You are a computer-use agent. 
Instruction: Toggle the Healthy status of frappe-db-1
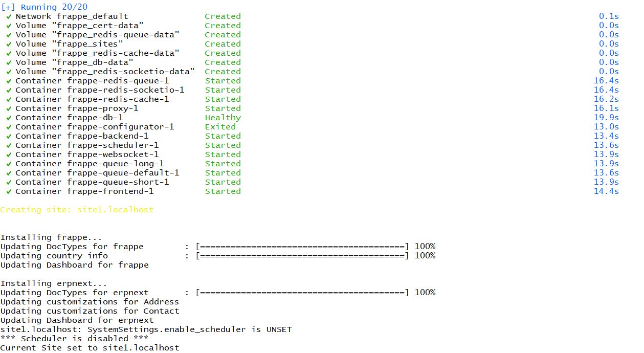tap(223, 117)
